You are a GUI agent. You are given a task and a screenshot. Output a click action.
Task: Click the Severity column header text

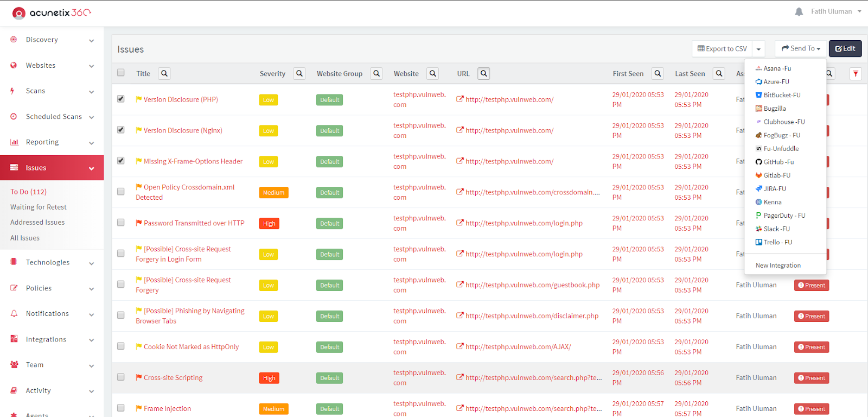click(272, 73)
